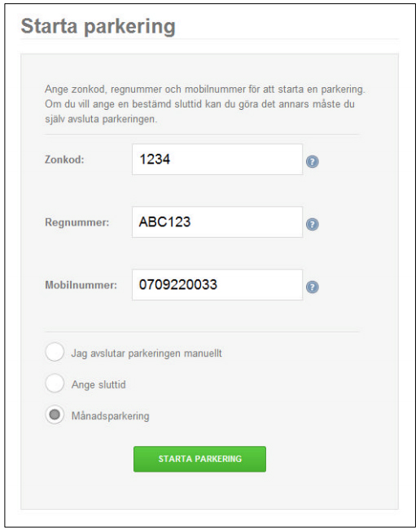Click the 'Regnummer:' field label
This screenshot has height=531, width=420.
coord(77,222)
